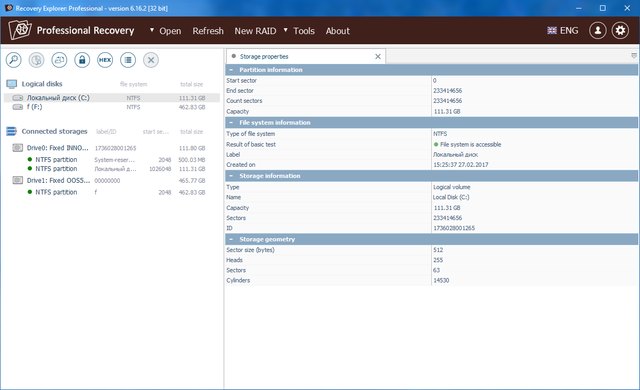Click New RAID button

pyautogui.click(x=255, y=31)
